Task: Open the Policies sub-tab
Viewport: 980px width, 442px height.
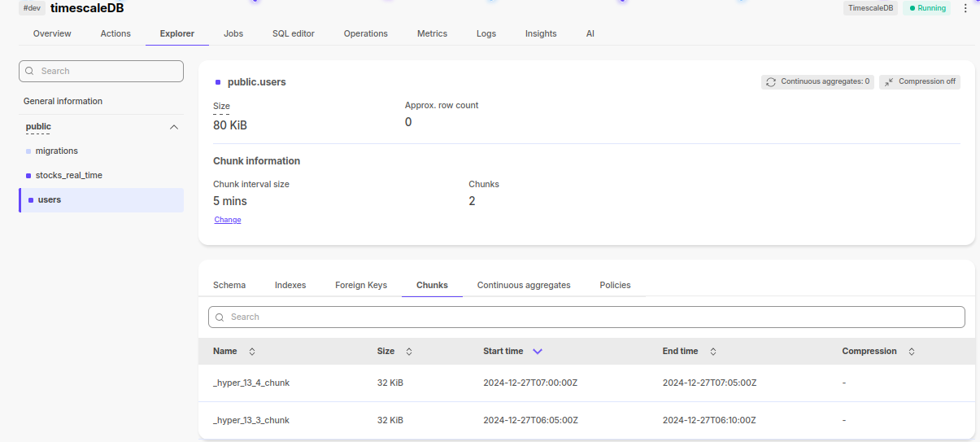Action: click(x=615, y=285)
